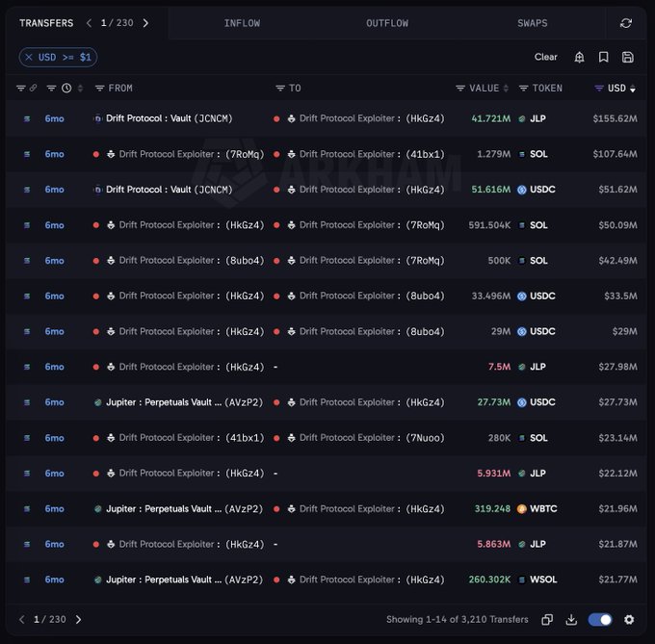The width and height of the screenshot is (655, 644).
Task: Open Exploiter (8ubo4) sender in $42.49M row
Action: point(192,261)
